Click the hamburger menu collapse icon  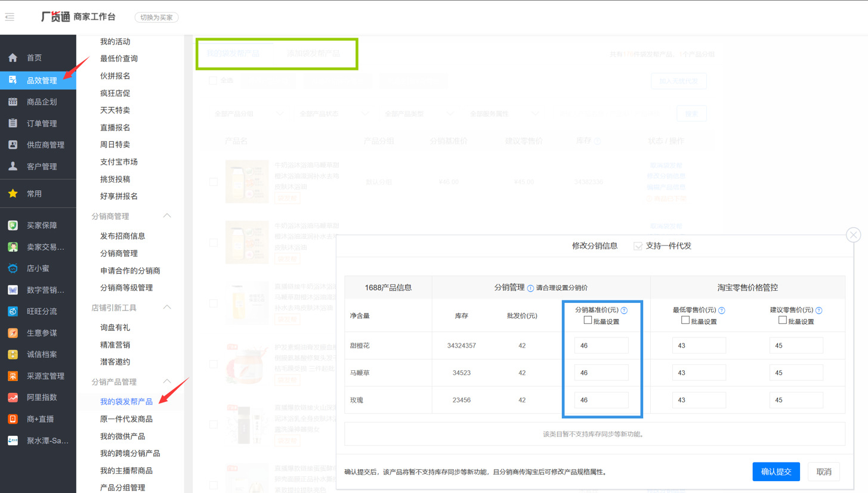pyautogui.click(x=10, y=17)
